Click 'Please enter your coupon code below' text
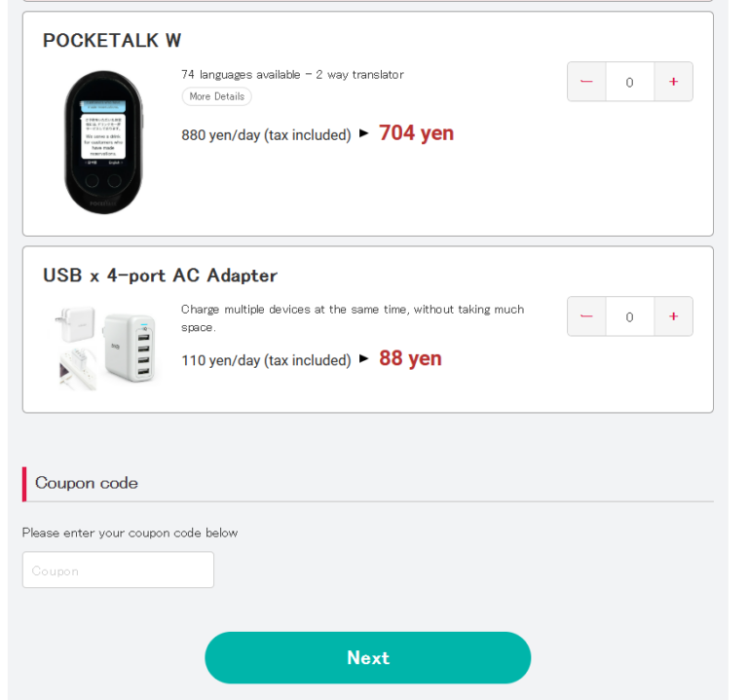The image size is (748, 700). click(130, 533)
